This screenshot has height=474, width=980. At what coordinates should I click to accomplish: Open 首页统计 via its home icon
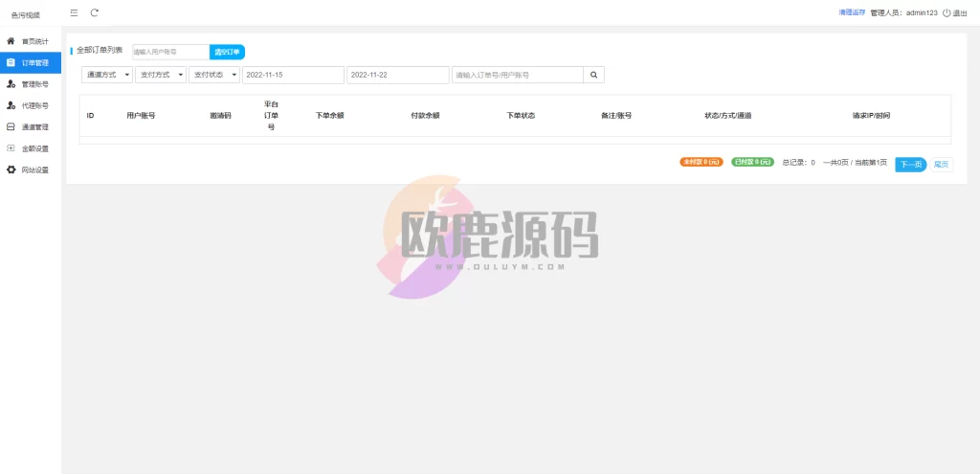click(11, 41)
